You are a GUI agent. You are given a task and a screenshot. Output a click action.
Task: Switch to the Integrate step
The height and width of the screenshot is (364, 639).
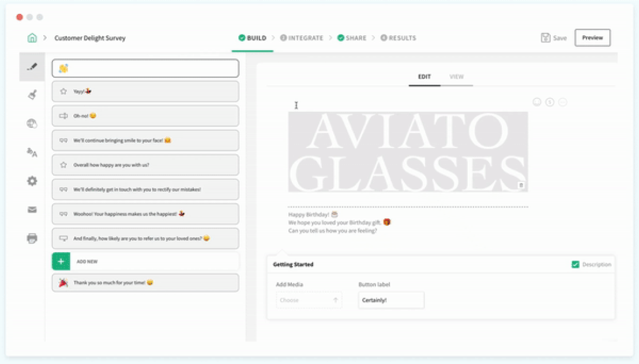(x=302, y=38)
